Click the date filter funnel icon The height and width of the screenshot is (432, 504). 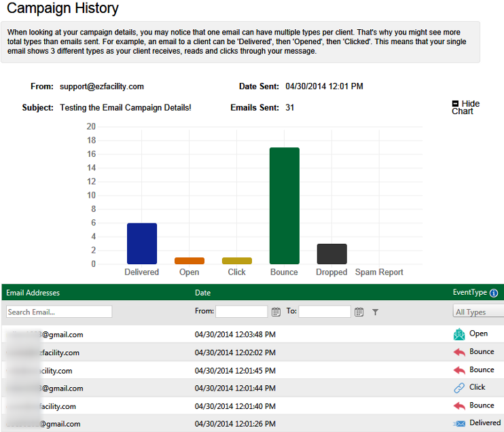[376, 312]
